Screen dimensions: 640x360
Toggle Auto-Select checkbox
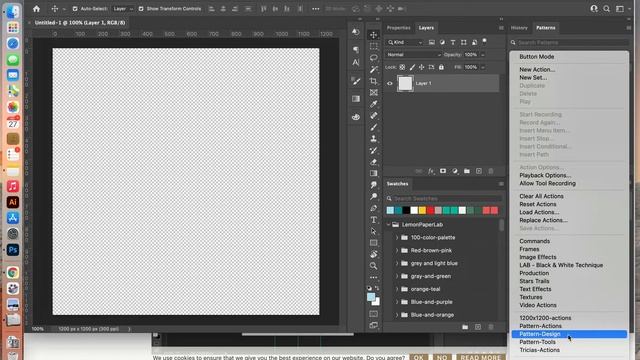tap(75, 9)
